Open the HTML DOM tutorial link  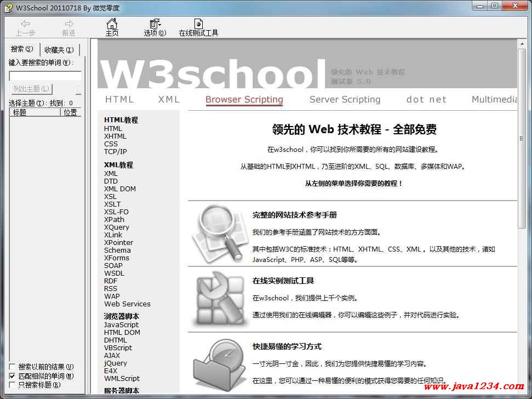pos(122,333)
